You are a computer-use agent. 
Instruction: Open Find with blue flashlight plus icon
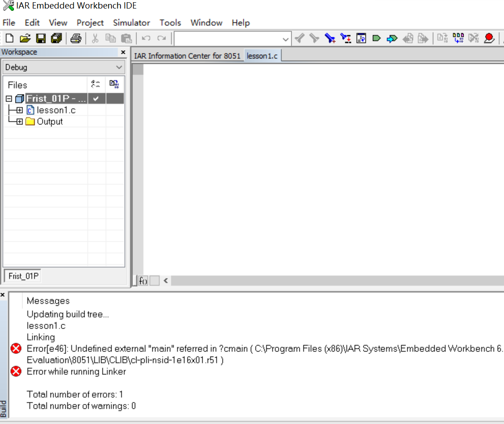(330, 39)
